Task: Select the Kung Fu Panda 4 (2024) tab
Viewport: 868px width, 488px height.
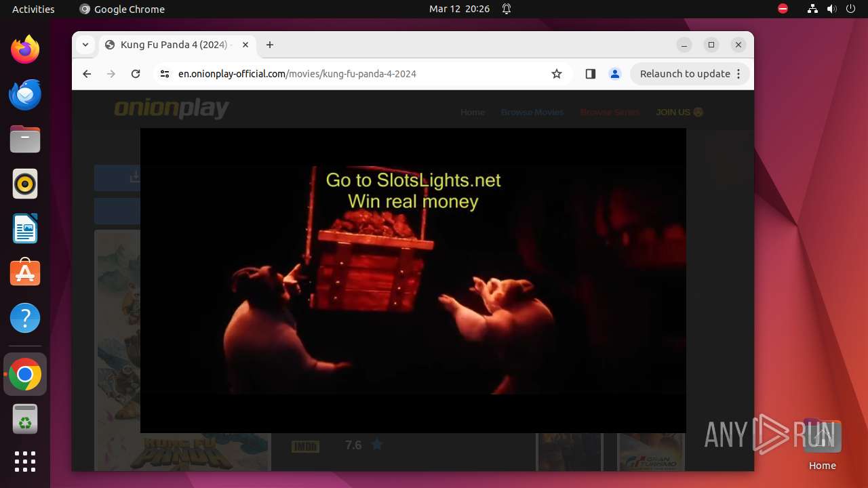Action: point(178,45)
